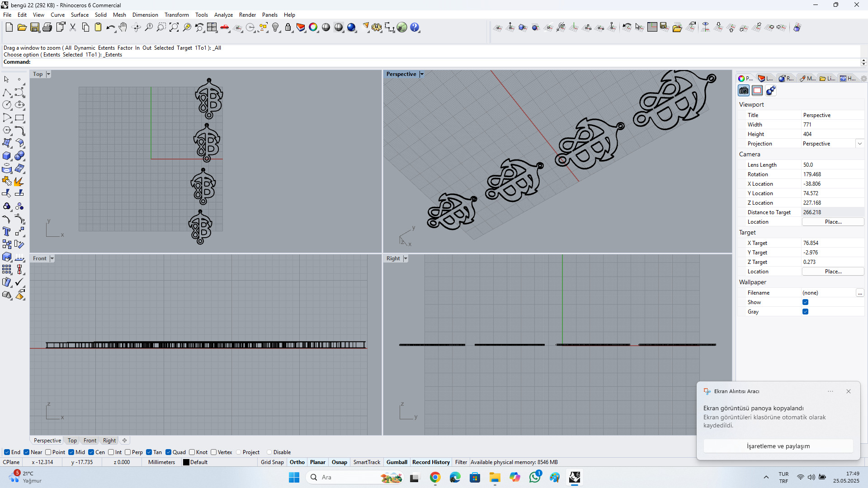868x488 pixels.
Task: Expand the Perspective viewport title menu arrow
Action: [x=422, y=74]
